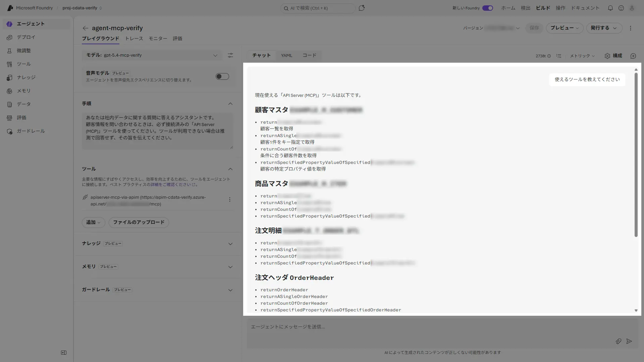Collapse the ツール section

[x=230, y=169]
